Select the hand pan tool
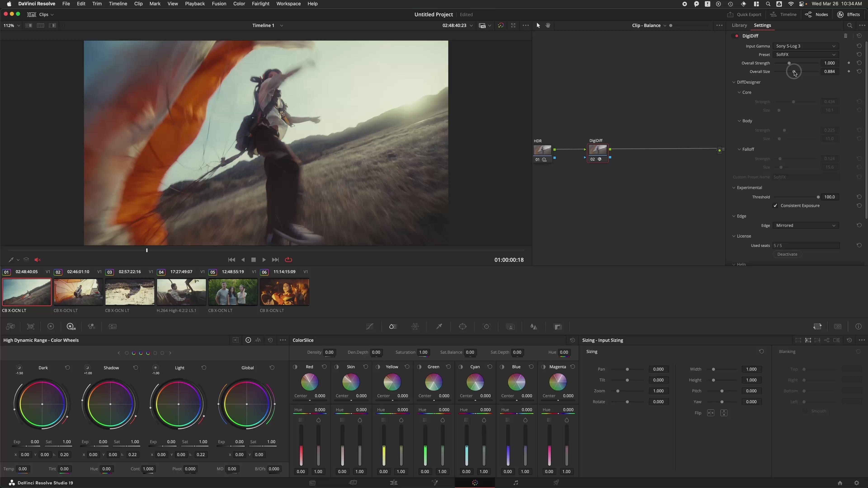The height and width of the screenshot is (488, 868). (548, 25)
